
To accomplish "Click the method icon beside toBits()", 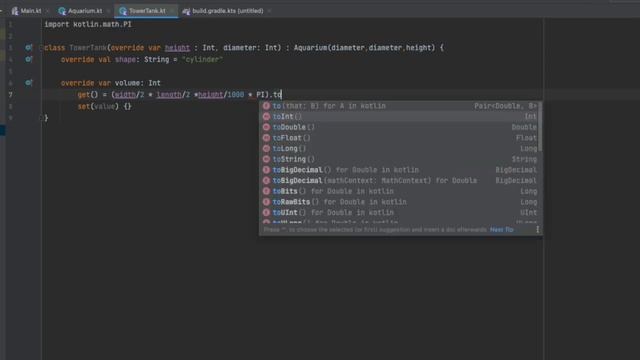I will pyautogui.click(x=266, y=191).
